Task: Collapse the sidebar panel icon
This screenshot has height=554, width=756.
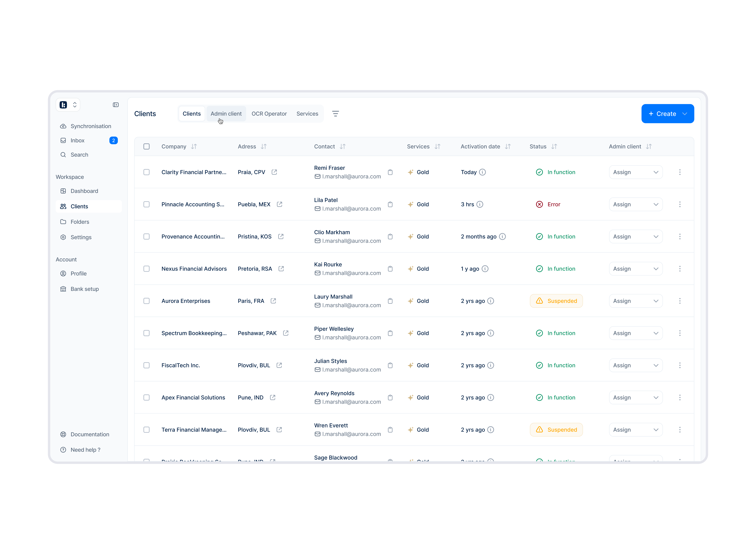Action: [x=116, y=105]
